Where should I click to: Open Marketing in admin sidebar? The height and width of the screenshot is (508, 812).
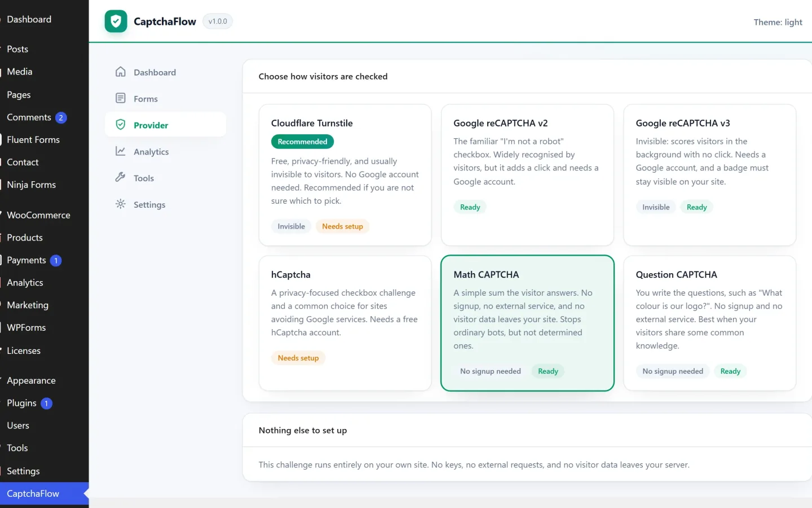click(44, 305)
